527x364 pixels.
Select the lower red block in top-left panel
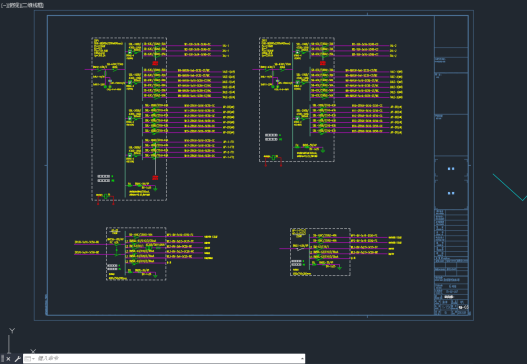pyautogui.click(x=155, y=177)
